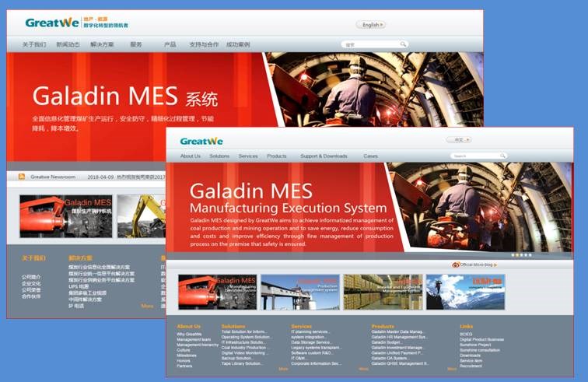Open the yellow excavator thumbnail on the Chinese site

tap(142, 216)
